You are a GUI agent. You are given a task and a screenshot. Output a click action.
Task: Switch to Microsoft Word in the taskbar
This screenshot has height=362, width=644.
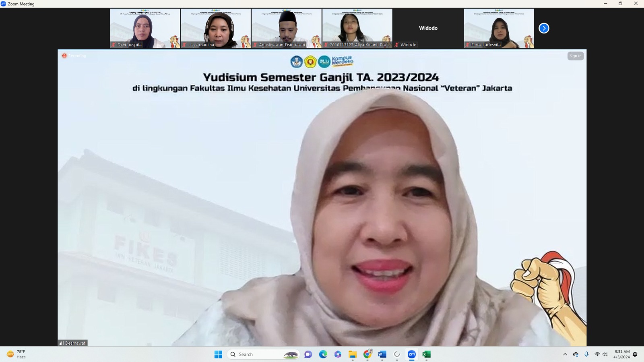pyautogui.click(x=382, y=354)
